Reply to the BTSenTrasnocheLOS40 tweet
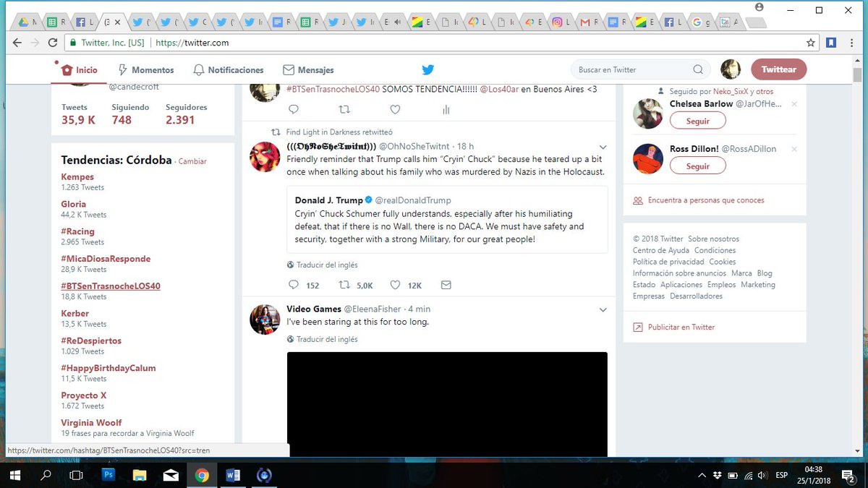The height and width of the screenshot is (488, 868). [294, 110]
